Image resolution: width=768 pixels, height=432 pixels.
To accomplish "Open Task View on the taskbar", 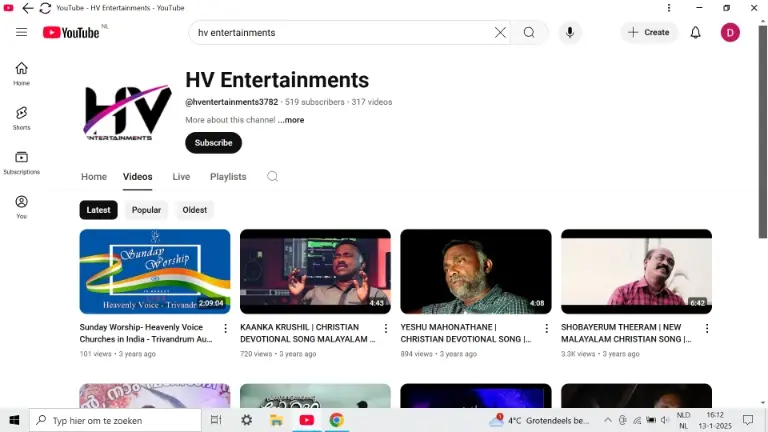I will click(216, 420).
